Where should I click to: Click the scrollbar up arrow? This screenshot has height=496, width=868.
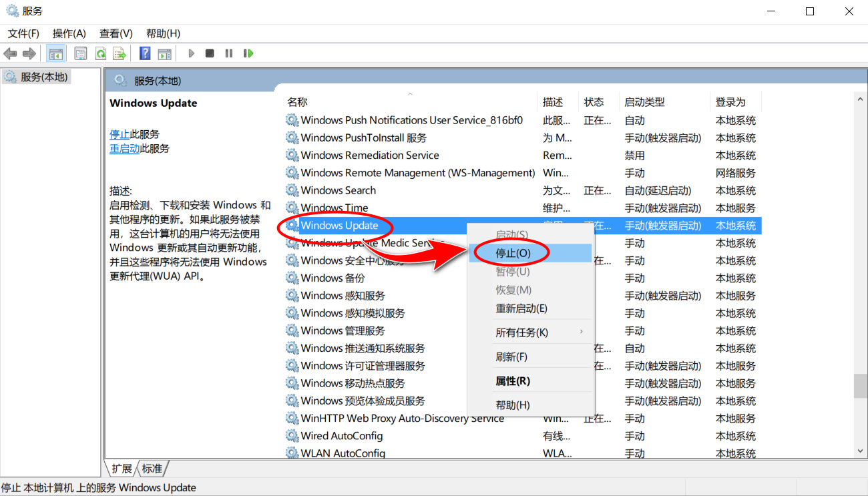tap(860, 98)
